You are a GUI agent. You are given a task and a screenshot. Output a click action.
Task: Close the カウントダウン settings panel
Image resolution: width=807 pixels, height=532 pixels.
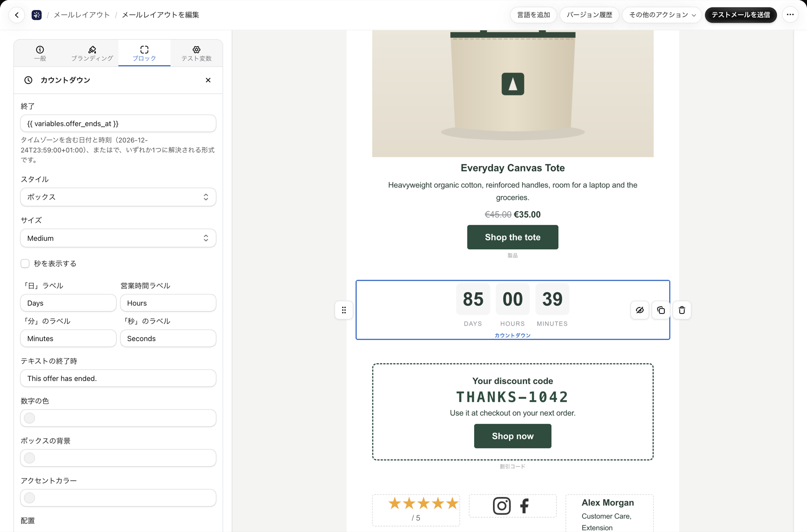208,80
